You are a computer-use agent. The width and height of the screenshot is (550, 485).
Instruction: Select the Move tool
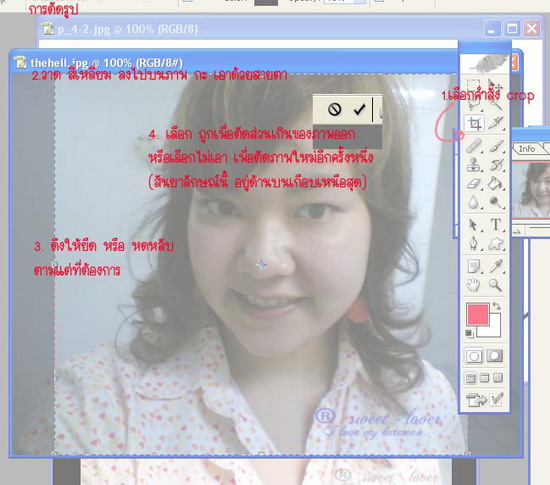click(496, 86)
